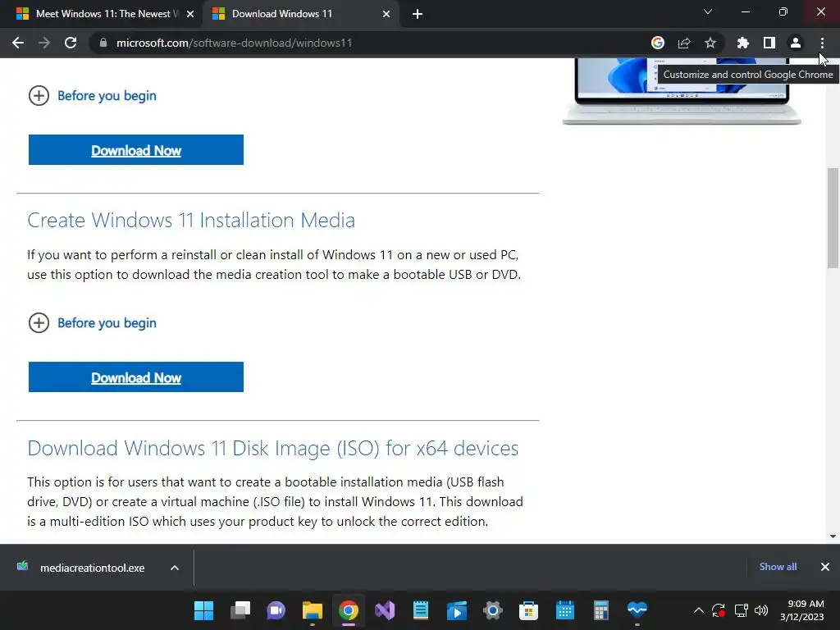Click Download Now for Installation Media

136,377
